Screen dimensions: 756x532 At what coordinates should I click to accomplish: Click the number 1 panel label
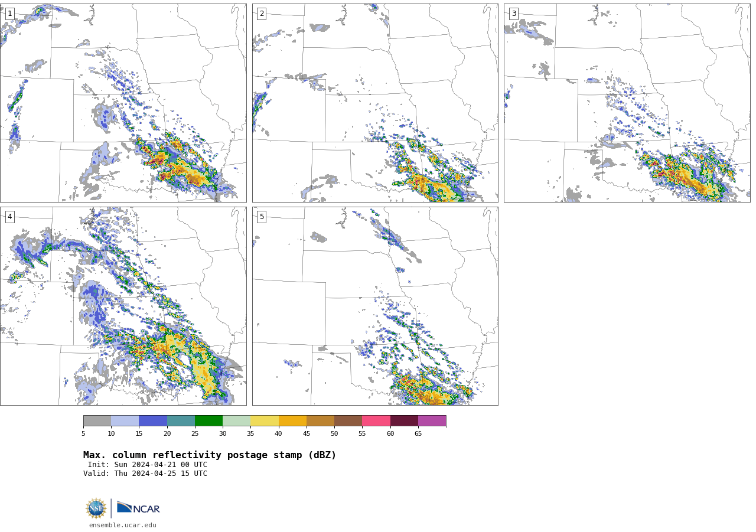click(x=9, y=14)
